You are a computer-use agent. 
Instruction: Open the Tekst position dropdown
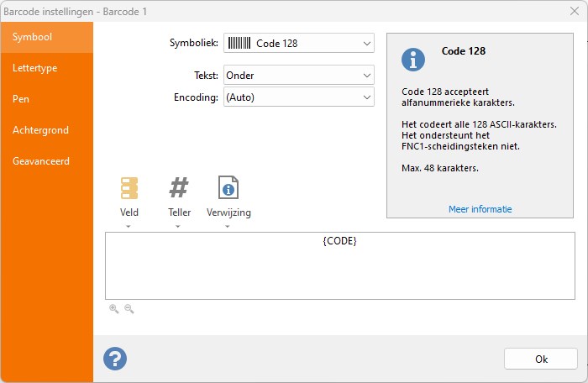pos(299,75)
